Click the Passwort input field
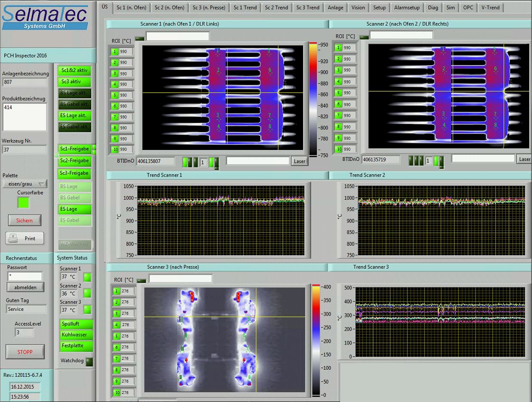This screenshot has height=402, width=532. coord(25,276)
